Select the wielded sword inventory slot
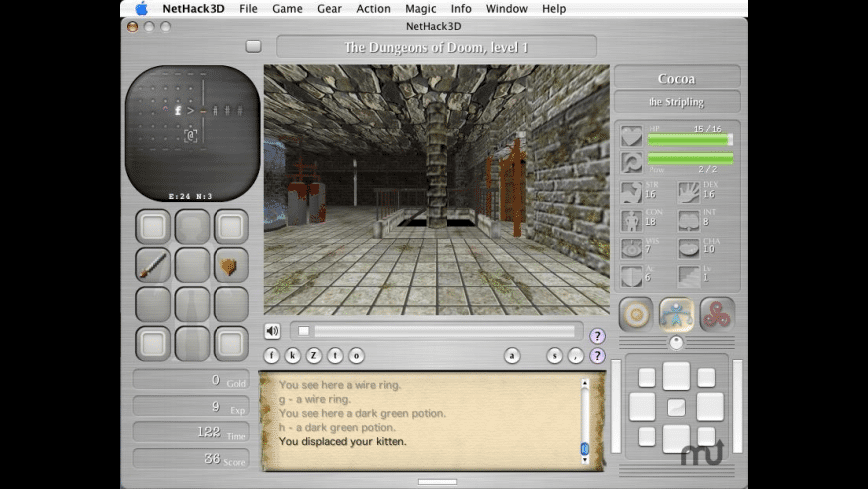This screenshot has height=489, width=868. [153, 265]
